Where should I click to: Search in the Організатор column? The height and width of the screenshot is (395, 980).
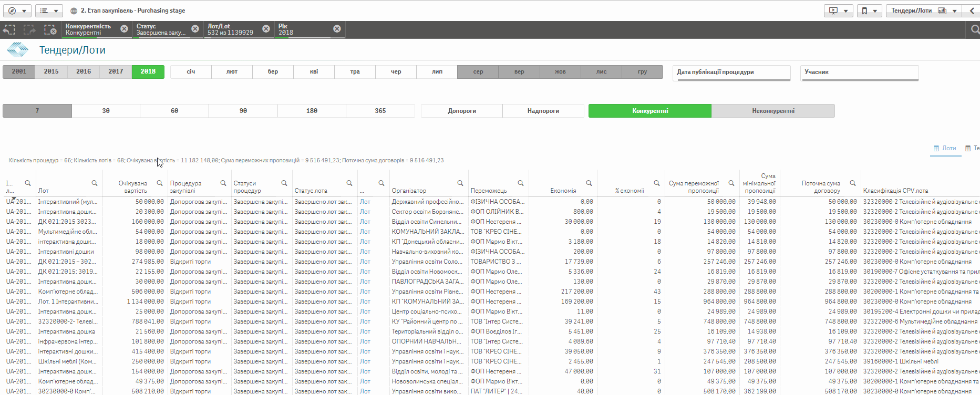coord(460,183)
